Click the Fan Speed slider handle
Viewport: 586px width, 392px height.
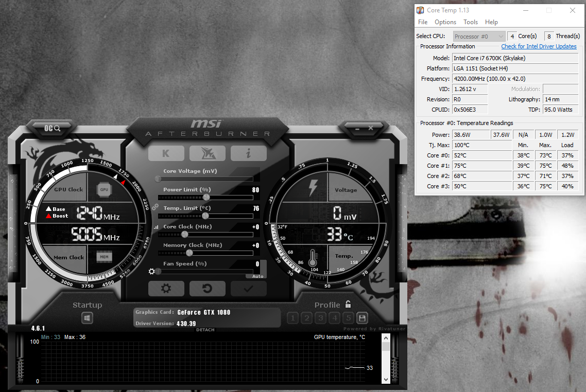[x=158, y=272]
